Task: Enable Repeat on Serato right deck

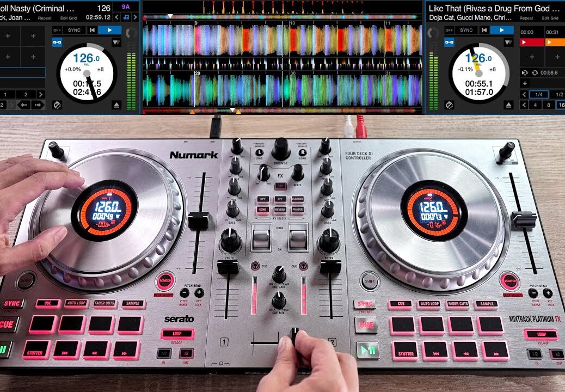Action: 526,18
